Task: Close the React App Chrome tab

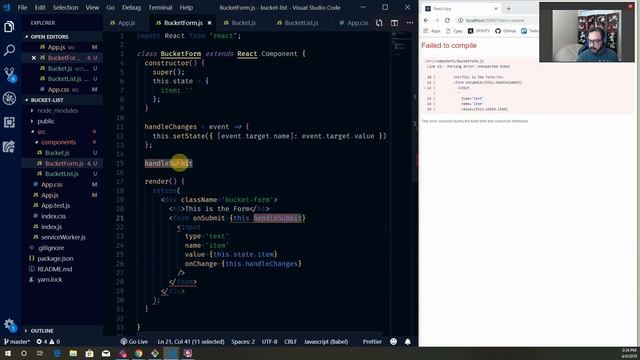Action: click(496, 9)
